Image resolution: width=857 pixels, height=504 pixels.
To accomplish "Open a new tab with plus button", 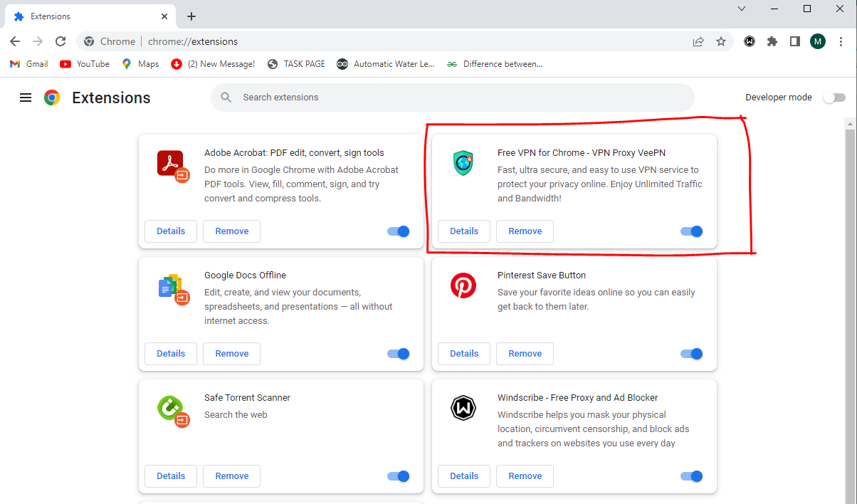I will click(191, 16).
